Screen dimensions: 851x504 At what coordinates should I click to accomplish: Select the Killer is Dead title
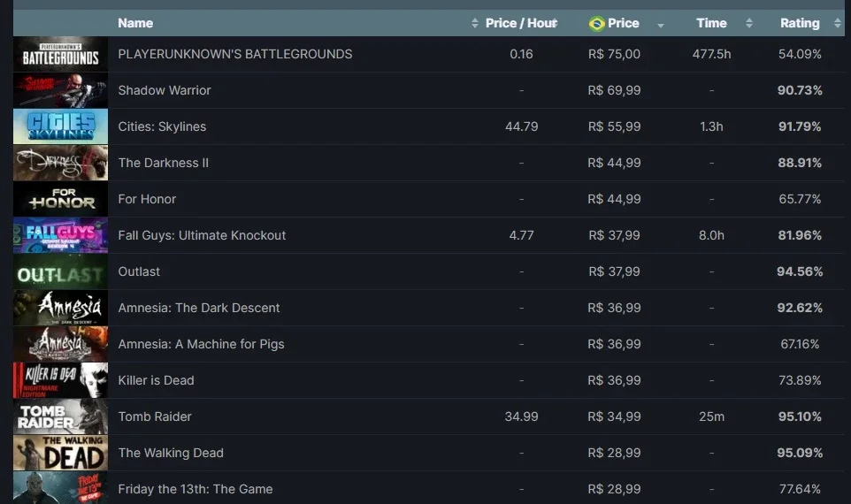coord(156,380)
